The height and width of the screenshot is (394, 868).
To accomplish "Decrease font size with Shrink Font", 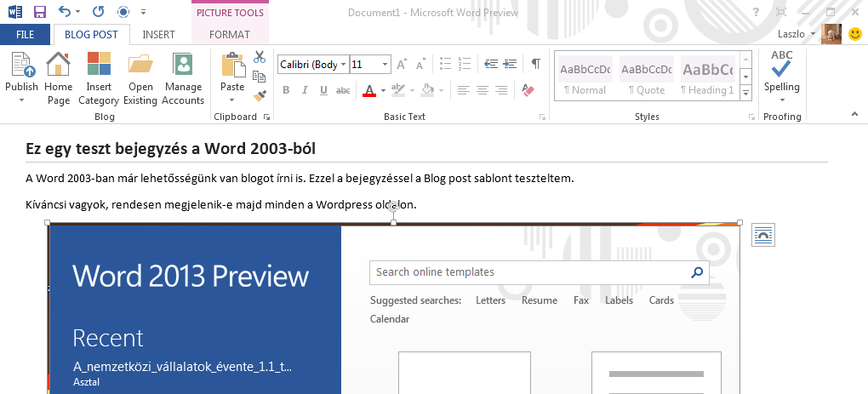I will click(420, 64).
